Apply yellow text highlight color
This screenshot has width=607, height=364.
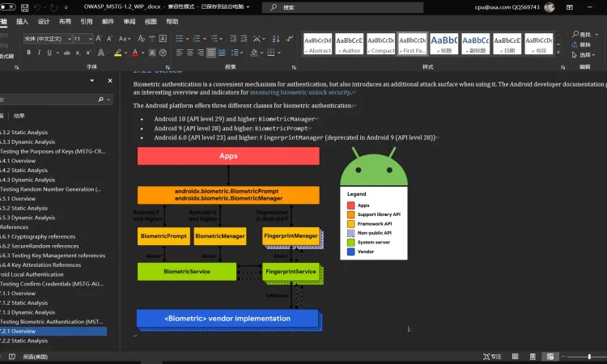(x=117, y=53)
